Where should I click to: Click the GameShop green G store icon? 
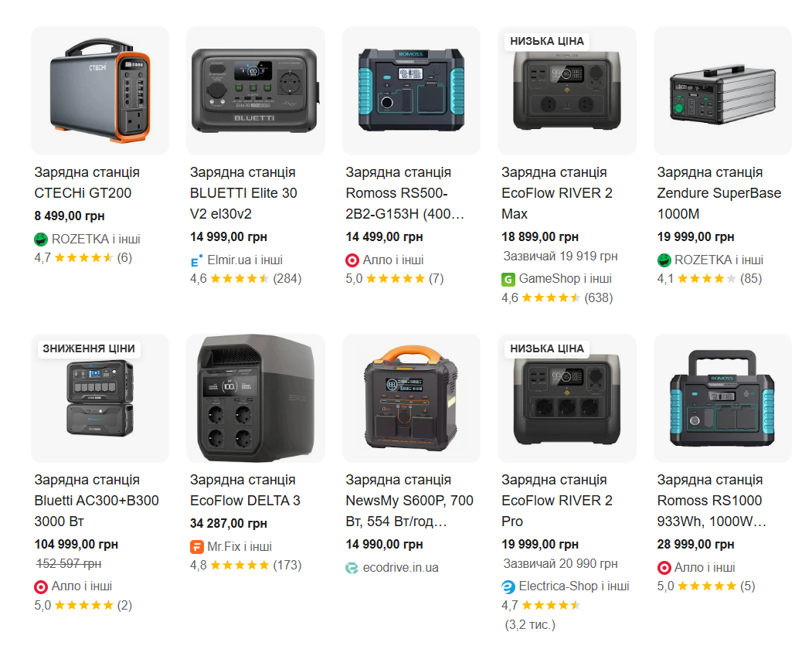508,279
